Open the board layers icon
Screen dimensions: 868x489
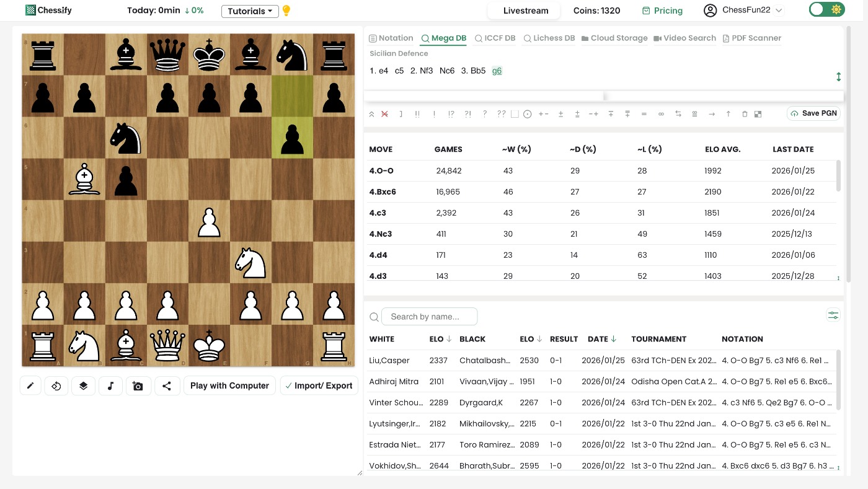(x=83, y=385)
